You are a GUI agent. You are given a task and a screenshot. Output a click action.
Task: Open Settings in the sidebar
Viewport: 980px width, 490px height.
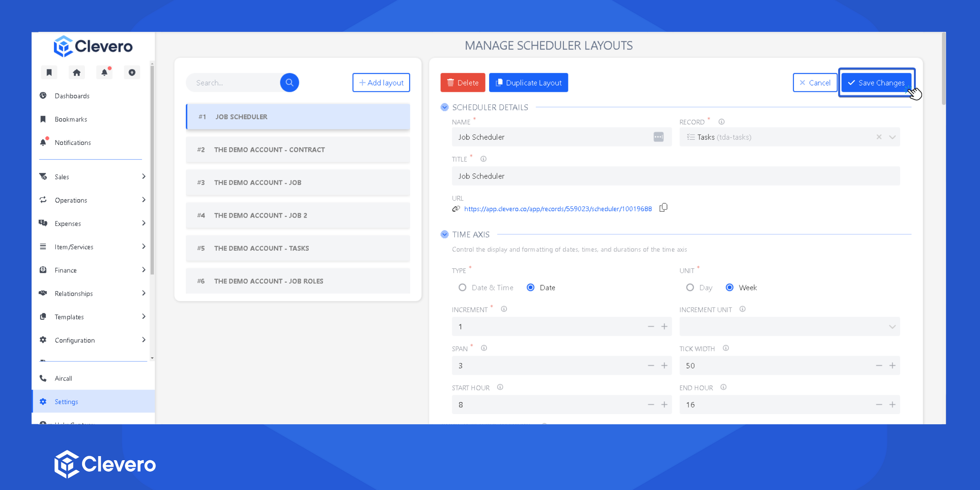click(x=66, y=402)
